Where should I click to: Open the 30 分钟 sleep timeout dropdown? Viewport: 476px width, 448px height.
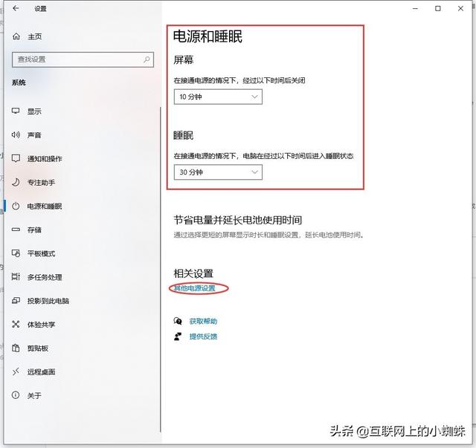pos(218,172)
